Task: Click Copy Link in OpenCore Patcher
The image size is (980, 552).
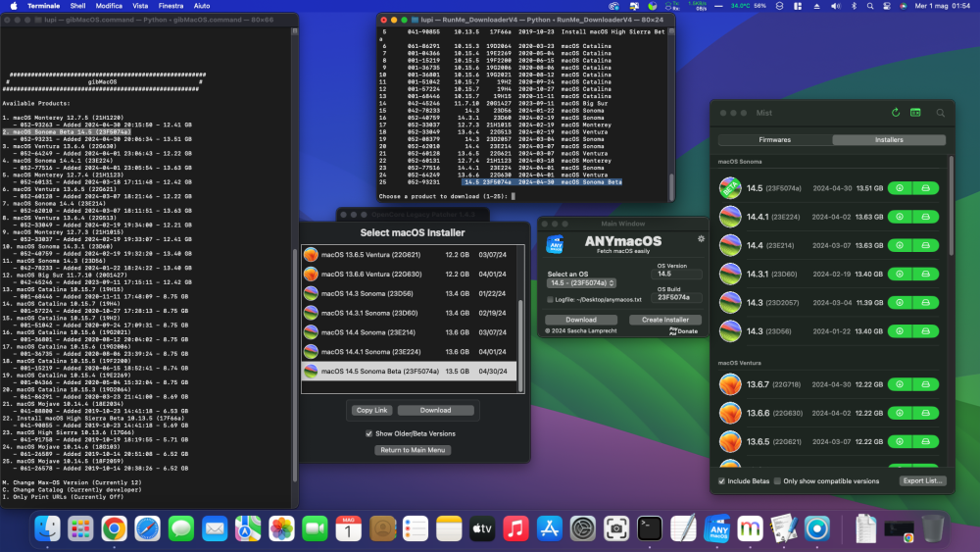Action: pyautogui.click(x=371, y=410)
